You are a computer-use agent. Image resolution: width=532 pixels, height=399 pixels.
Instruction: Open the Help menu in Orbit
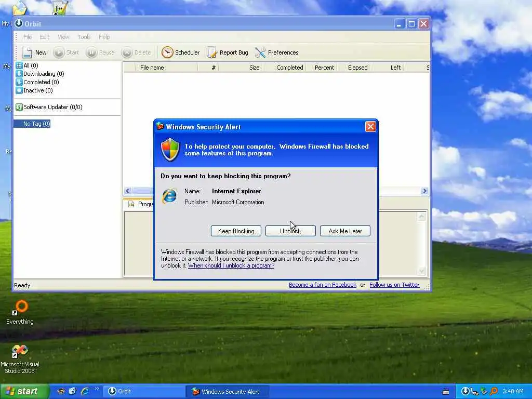click(104, 37)
